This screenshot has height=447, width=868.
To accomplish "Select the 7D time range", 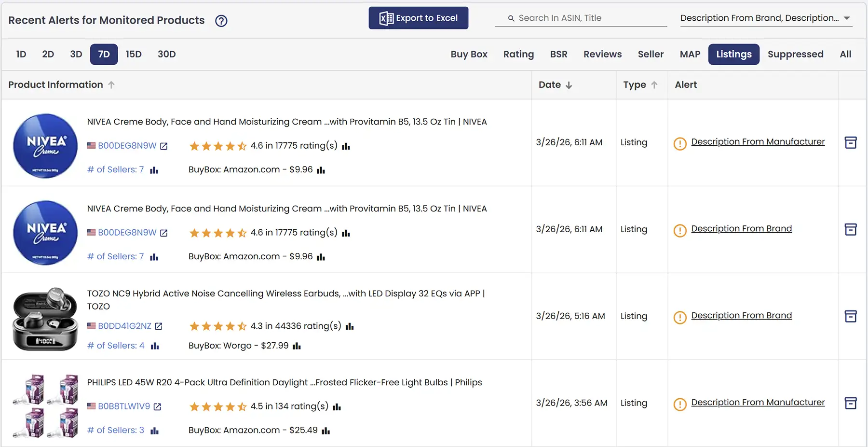I will [104, 54].
